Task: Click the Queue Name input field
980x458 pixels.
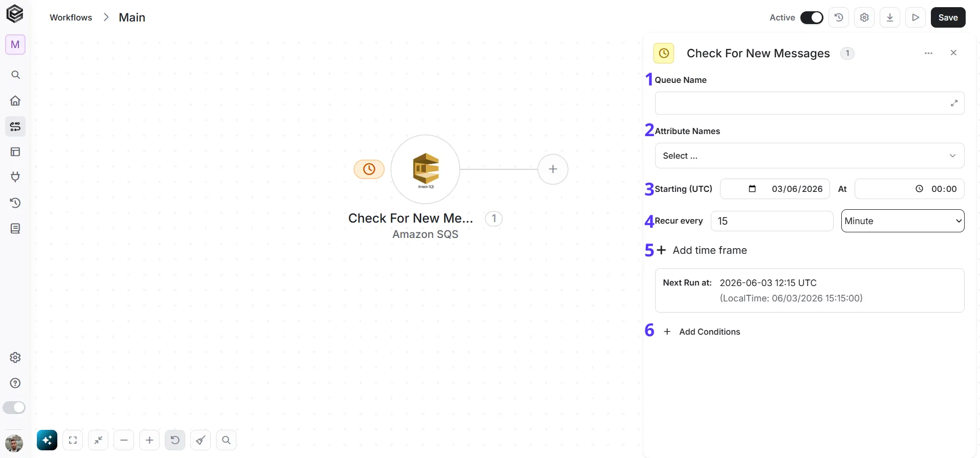Action: pos(810,103)
